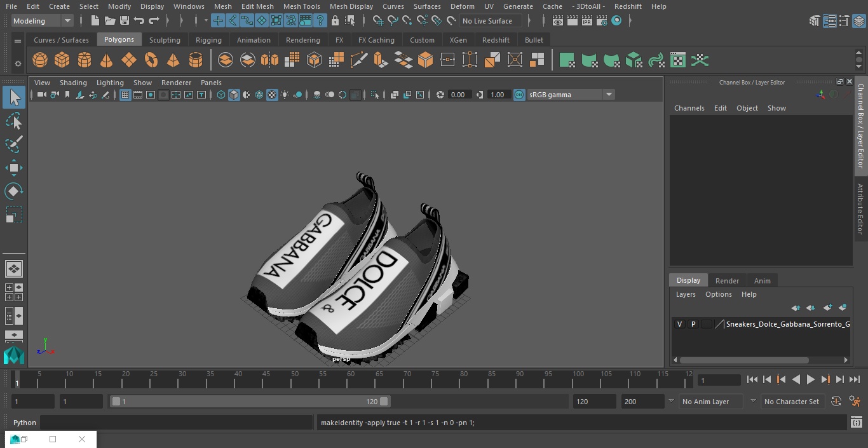Open the Shading panel menu
Viewport: 868px width, 448px height.
[73, 83]
